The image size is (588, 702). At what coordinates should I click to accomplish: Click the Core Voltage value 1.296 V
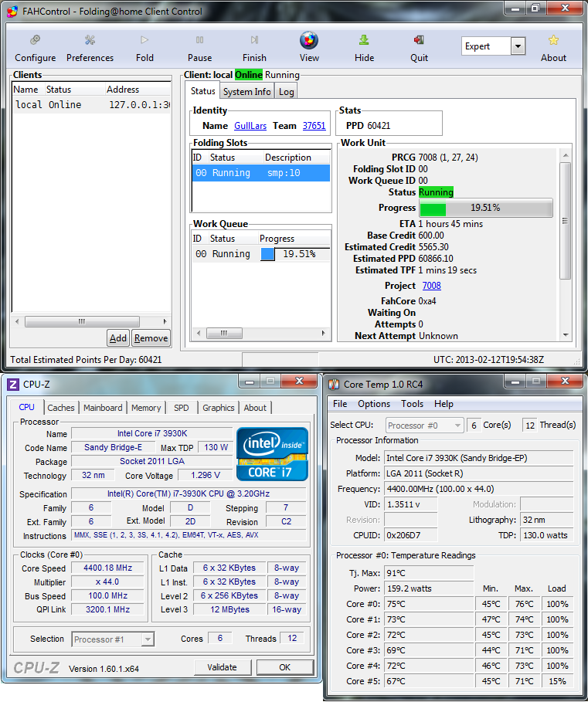(x=205, y=476)
